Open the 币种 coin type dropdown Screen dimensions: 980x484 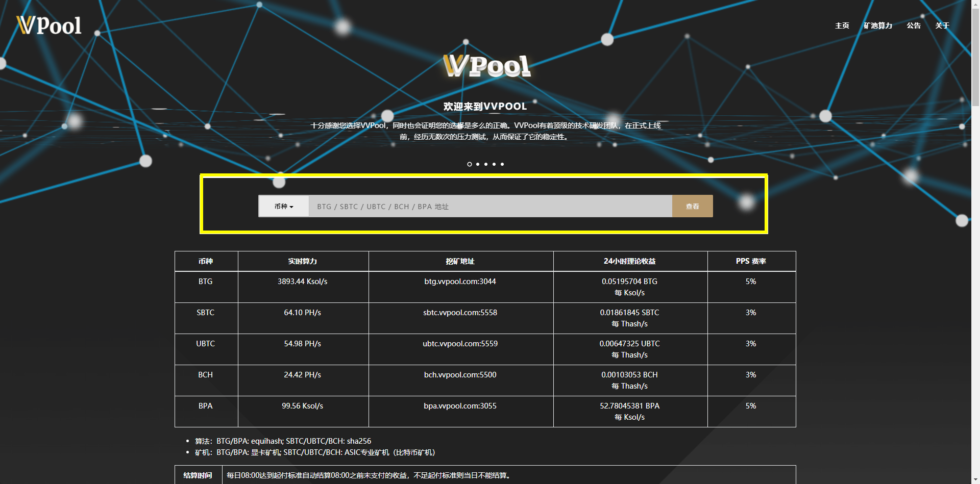pos(284,207)
